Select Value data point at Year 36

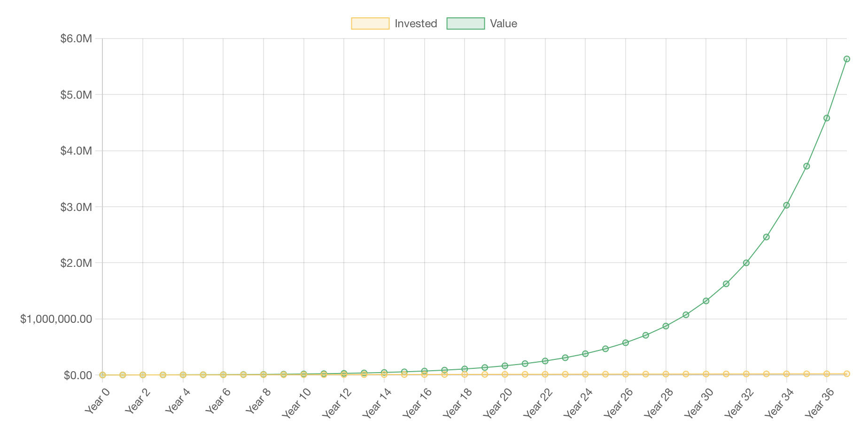[x=827, y=118]
